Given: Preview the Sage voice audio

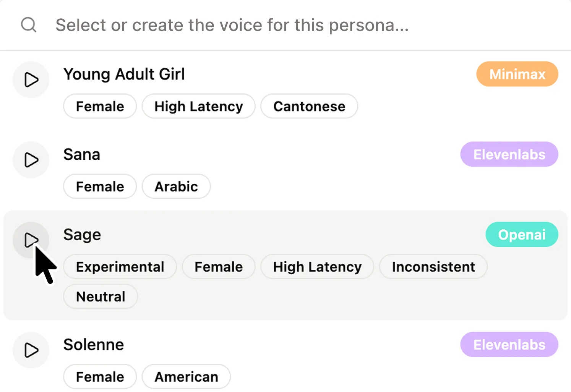Looking at the screenshot, I should coord(31,240).
